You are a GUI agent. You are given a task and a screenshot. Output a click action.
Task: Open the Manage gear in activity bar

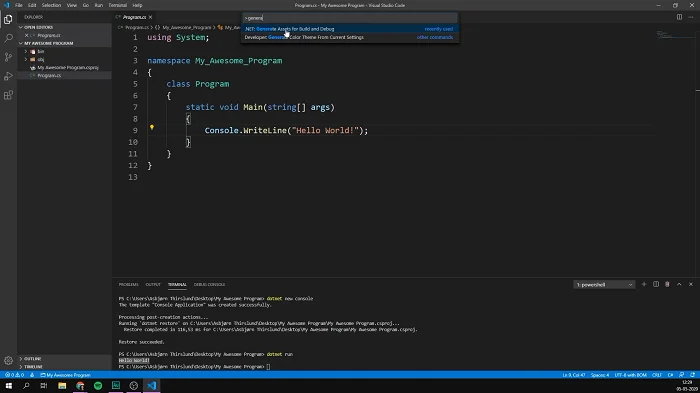pos(8,360)
